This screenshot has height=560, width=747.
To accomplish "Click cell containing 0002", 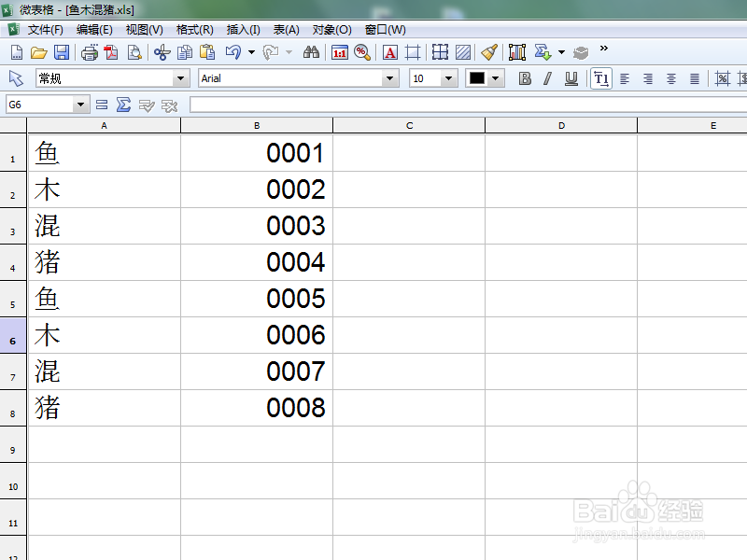I will [257, 190].
